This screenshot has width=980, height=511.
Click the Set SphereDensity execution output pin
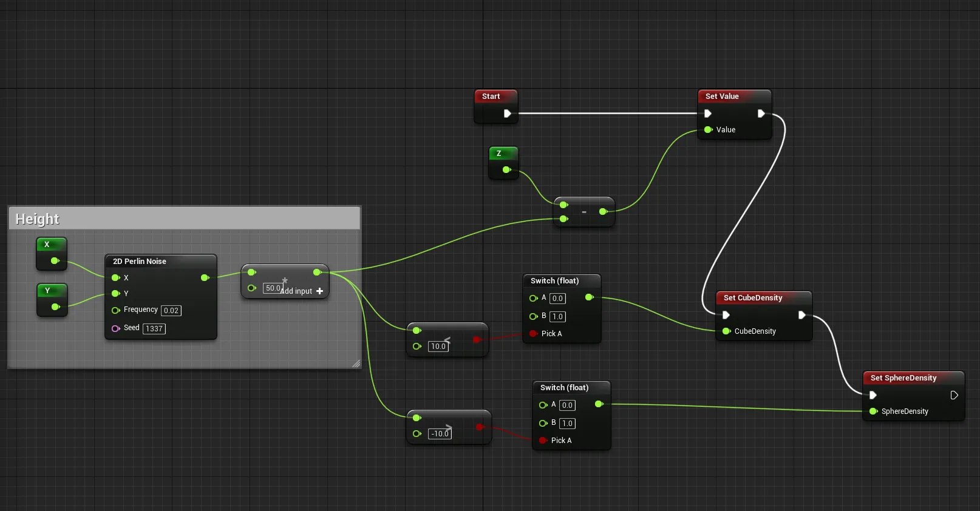954,395
